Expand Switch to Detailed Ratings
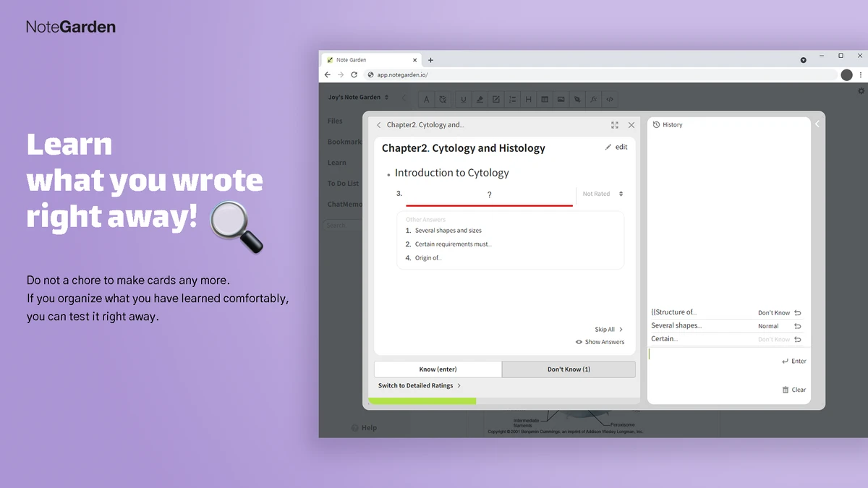The width and height of the screenshot is (868, 488). tap(420, 385)
